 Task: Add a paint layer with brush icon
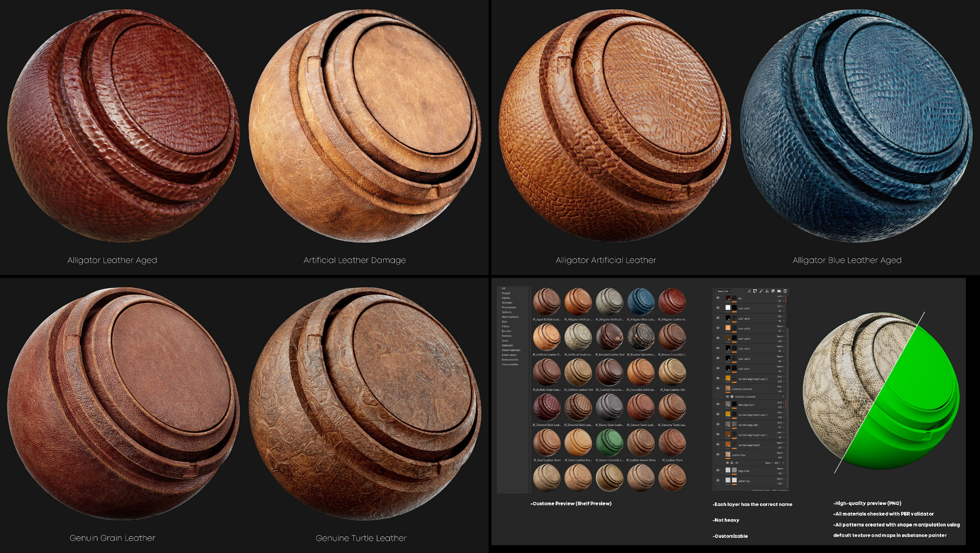[x=761, y=291]
